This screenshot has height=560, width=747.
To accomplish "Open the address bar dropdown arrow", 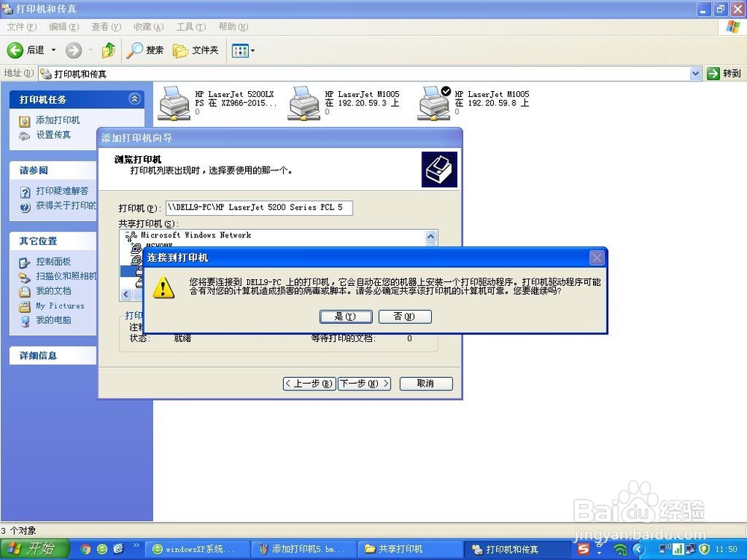I will [x=695, y=73].
